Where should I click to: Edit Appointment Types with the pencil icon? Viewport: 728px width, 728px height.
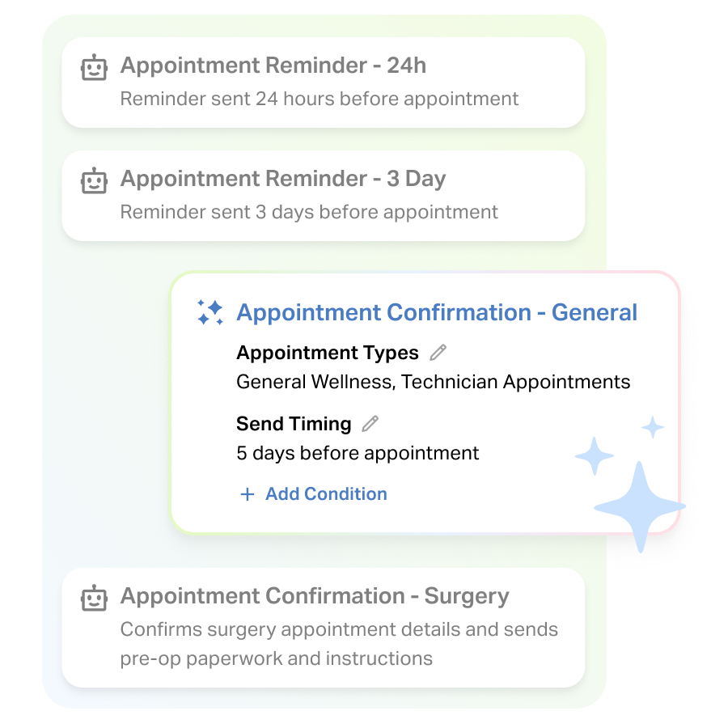click(438, 353)
